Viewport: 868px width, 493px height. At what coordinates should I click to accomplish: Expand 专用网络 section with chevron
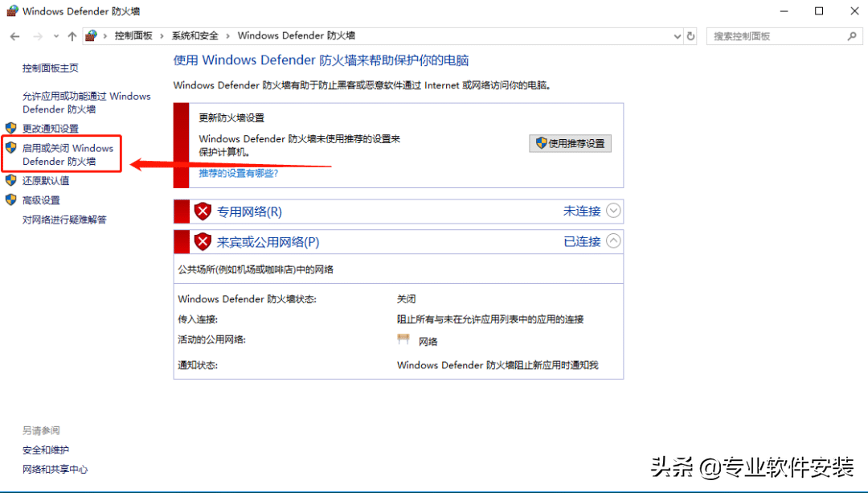pos(613,211)
